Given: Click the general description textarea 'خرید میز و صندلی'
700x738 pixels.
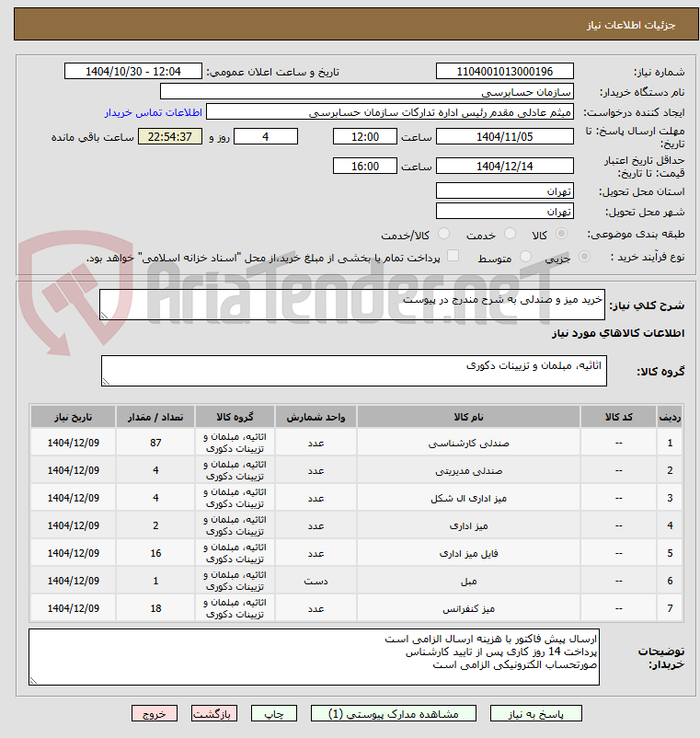Looking at the screenshot, I should [x=352, y=305].
